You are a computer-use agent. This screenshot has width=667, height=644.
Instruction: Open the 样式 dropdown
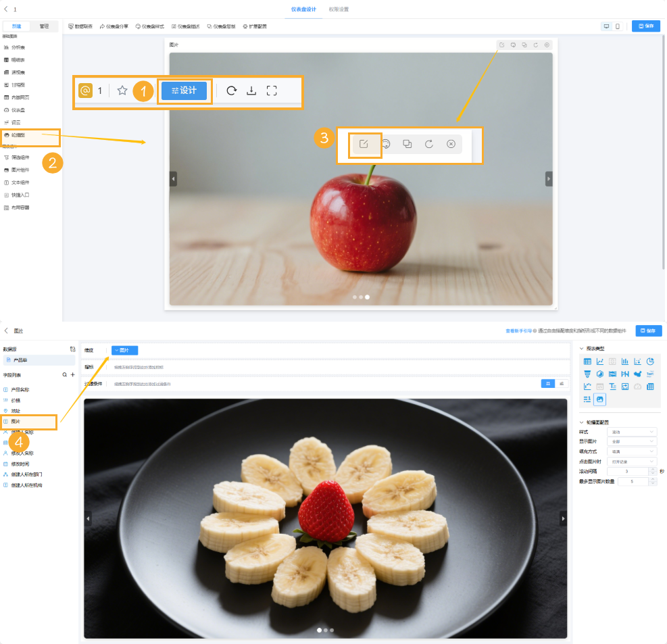click(x=632, y=431)
